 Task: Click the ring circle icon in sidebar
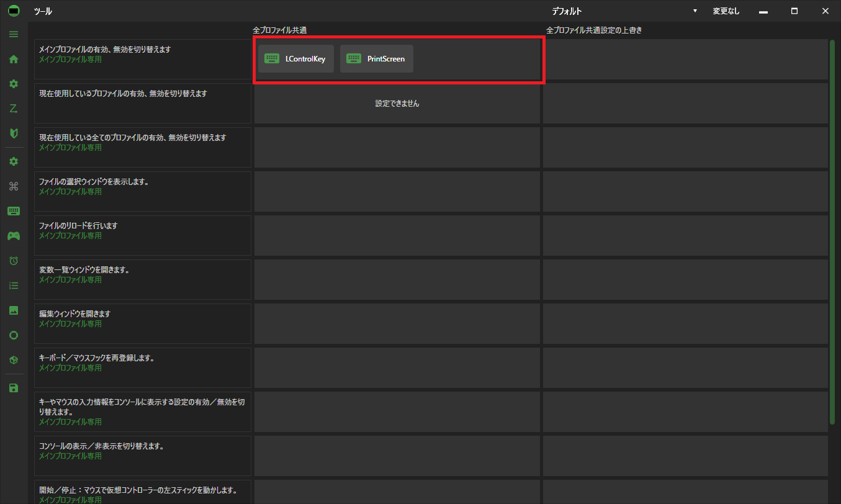[14, 335]
